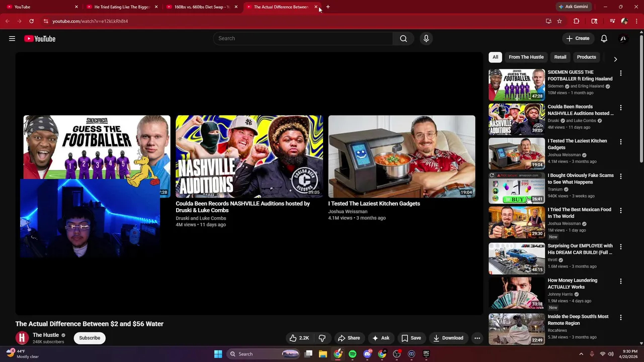
Task: Click Ask Gemini in title bar
Action: click(x=573, y=7)
